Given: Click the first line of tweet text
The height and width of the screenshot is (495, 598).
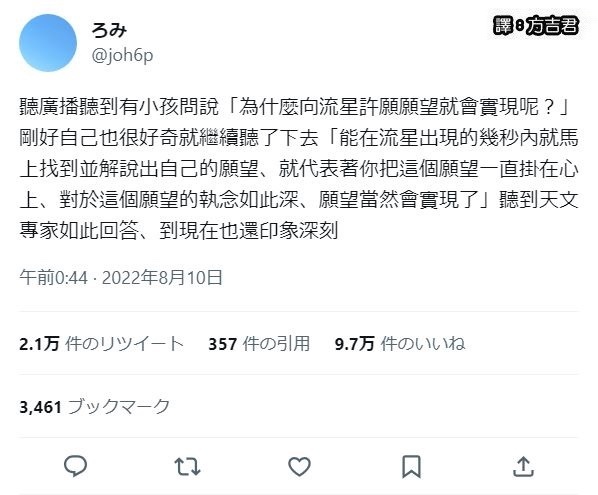Looking at the screenshot, I should click(294, 107).
